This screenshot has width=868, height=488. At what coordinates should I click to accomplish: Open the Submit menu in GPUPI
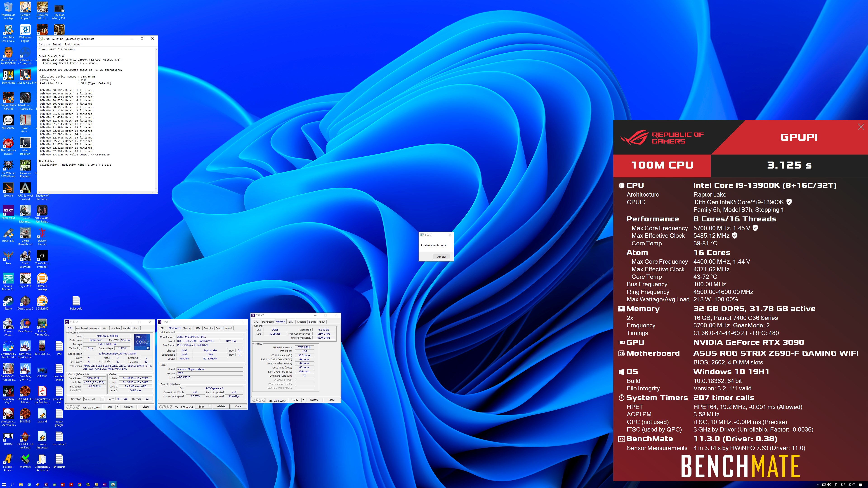57,45
